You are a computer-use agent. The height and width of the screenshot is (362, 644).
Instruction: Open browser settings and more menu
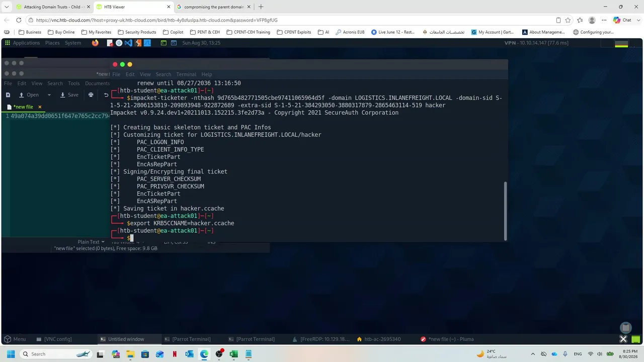coord(603,20)
